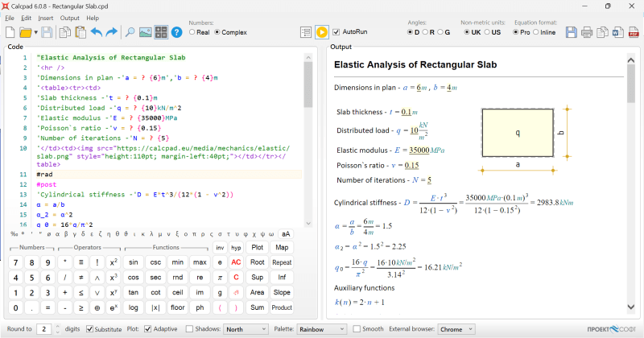Click the underlined elastic modulus value 35000

tap(419, 150)
